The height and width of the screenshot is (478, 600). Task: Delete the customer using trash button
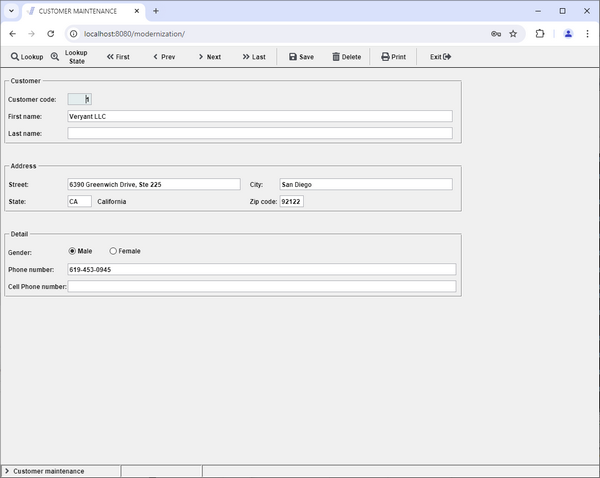pos(347,57)
